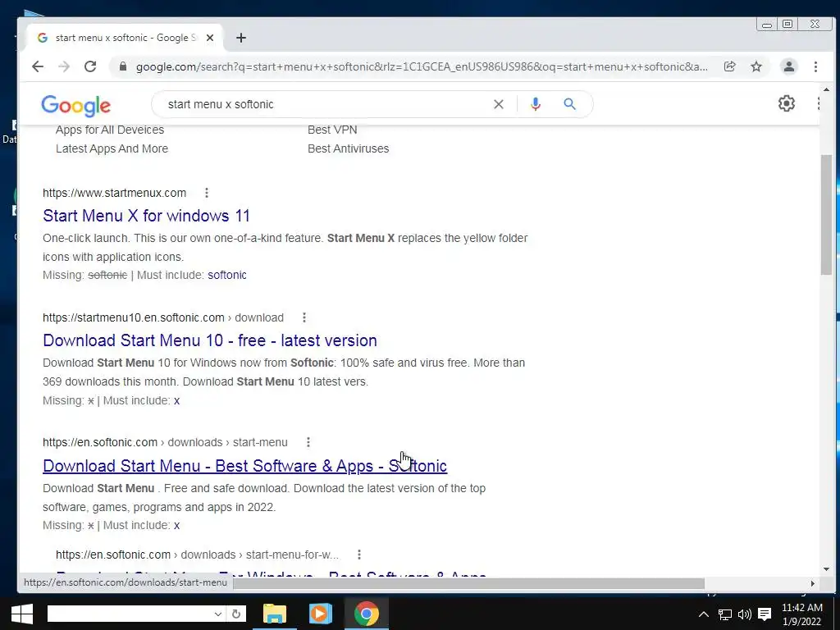Screen dimensions: 840x630
Task: Bookmark this page with the star icon
Action: point(756,66)
